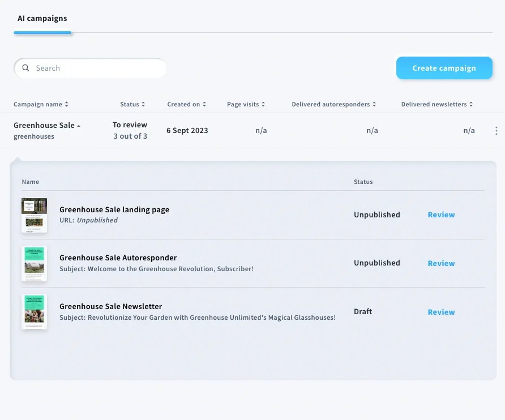This screenshot has width=505, height=420.
Task: Click the 'greenhouses' subtitle text
Action: point(34,136)
